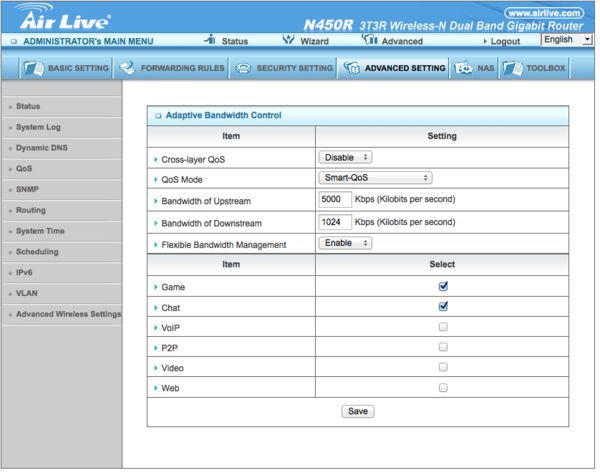
Task: Open Flexible Bandwidth Management Enable dropdown
Action: (345, 243)
